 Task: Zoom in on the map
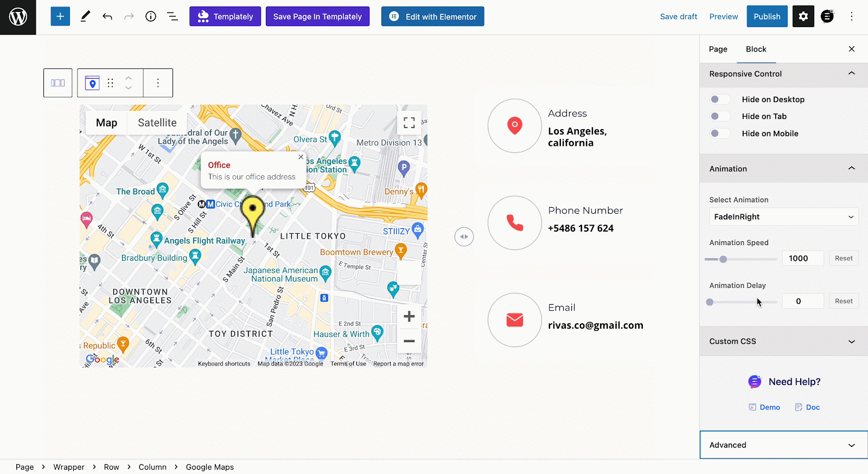[x=410, y=317]
